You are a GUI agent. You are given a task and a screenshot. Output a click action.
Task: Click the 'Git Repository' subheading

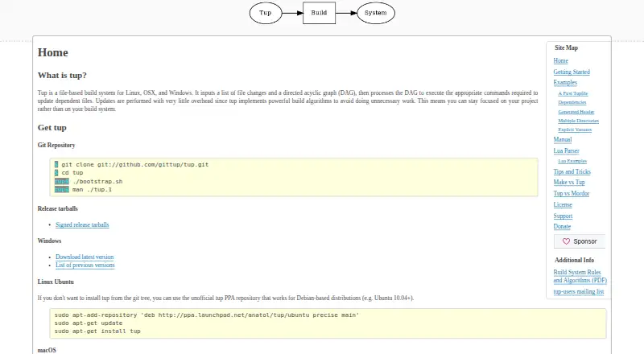point(56,146)
